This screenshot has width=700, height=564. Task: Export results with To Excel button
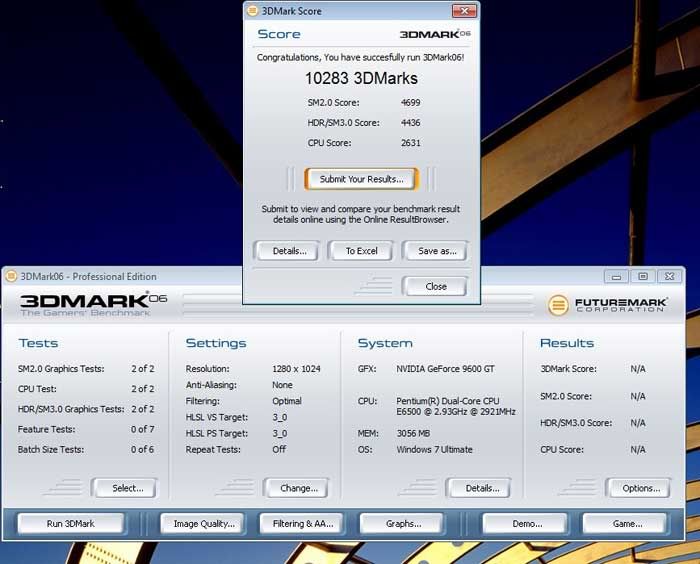361,251
